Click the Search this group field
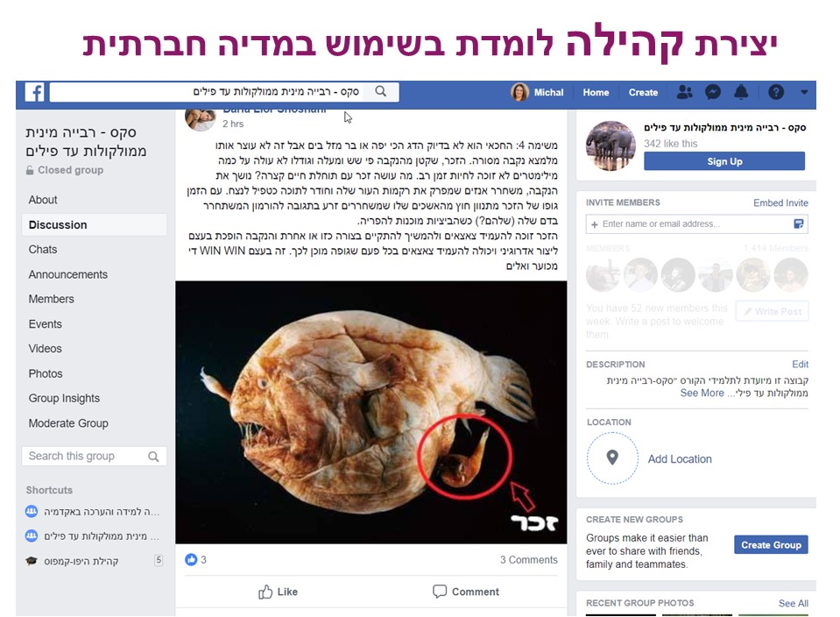Viewport: 840px width, 617px height. pyautogui.click(x=95, y=457)
